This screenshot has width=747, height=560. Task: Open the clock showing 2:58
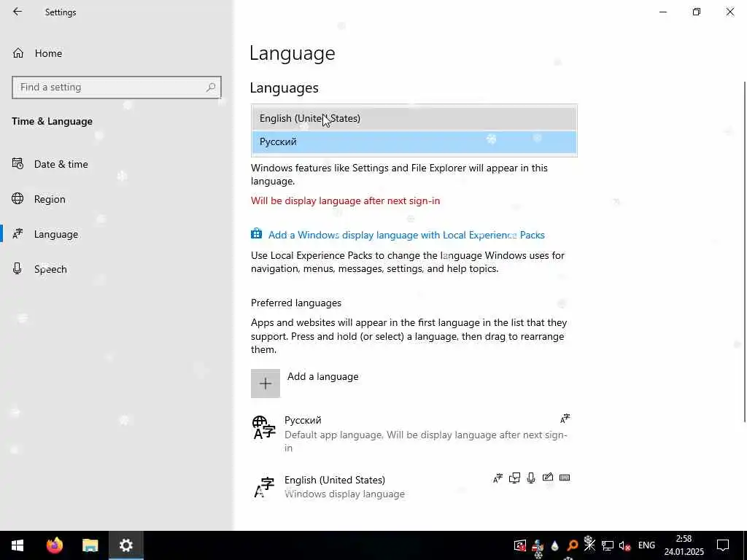tap(684, 545)
